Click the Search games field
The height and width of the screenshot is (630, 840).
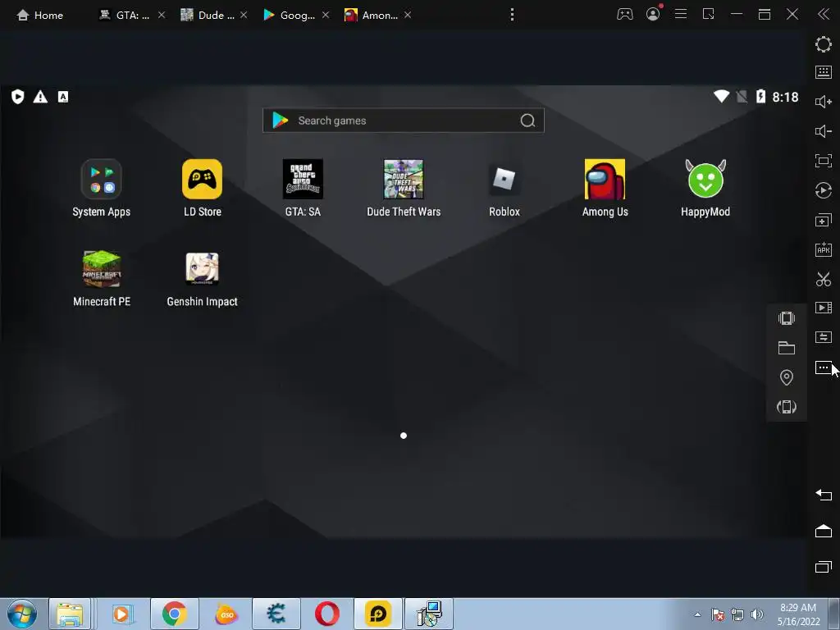[404, 121]
